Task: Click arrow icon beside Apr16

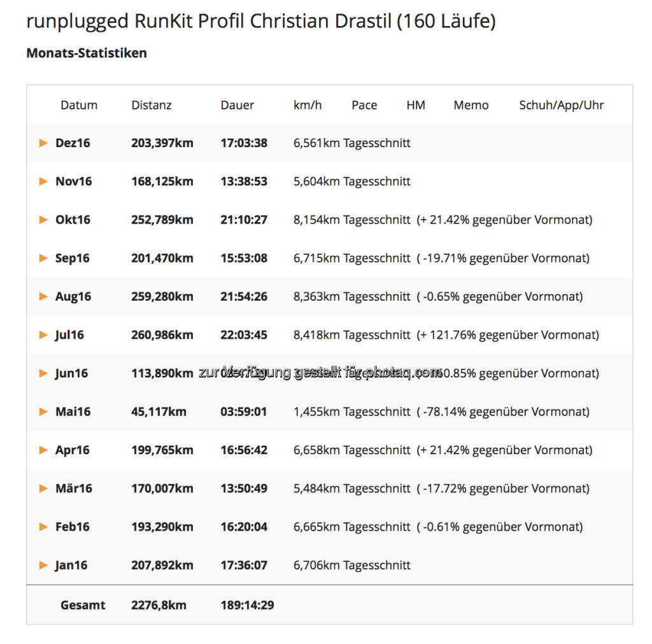Action: point(43,450)
